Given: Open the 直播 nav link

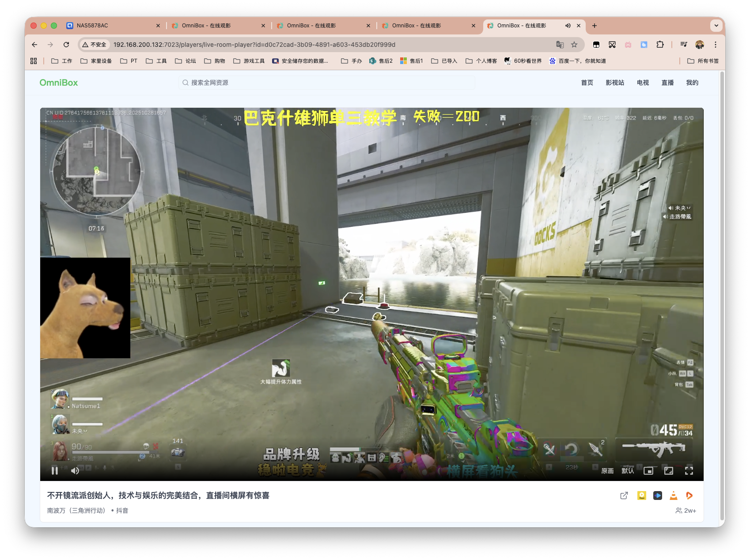Looking at the screenshot, I should click(667, 83).
